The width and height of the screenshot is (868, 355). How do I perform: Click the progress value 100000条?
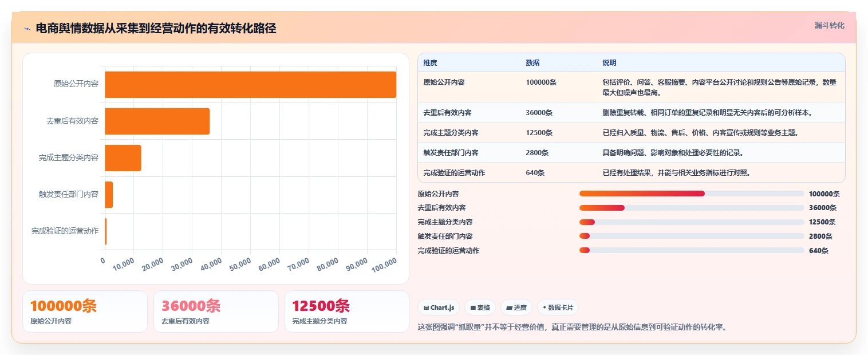pos(824,194)
